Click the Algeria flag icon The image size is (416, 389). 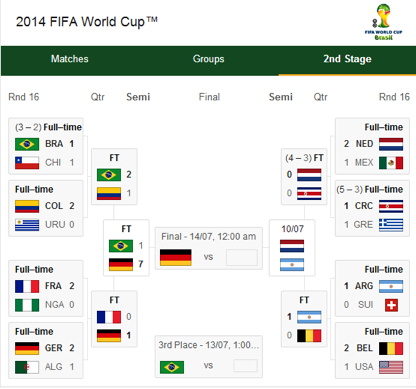click(x=27, y=367)
